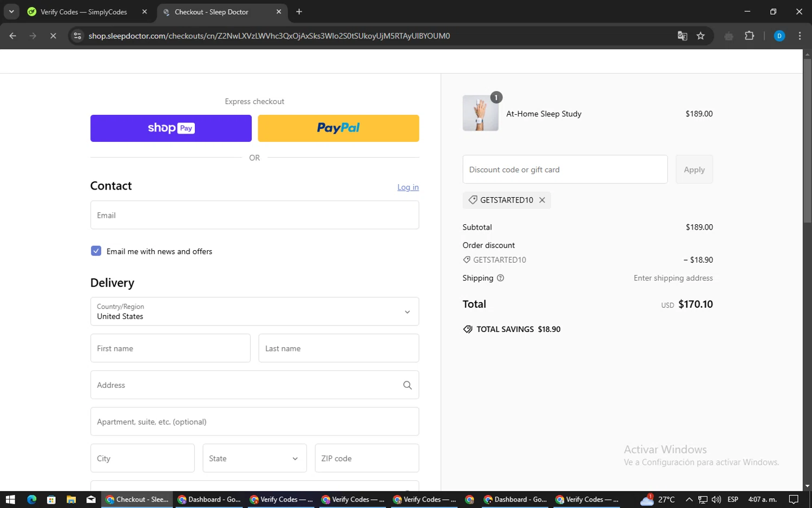Close the Verify Codes — SimplyCodes tab
The height and width of the screenshot is (508, 812).
pos(145,12)
